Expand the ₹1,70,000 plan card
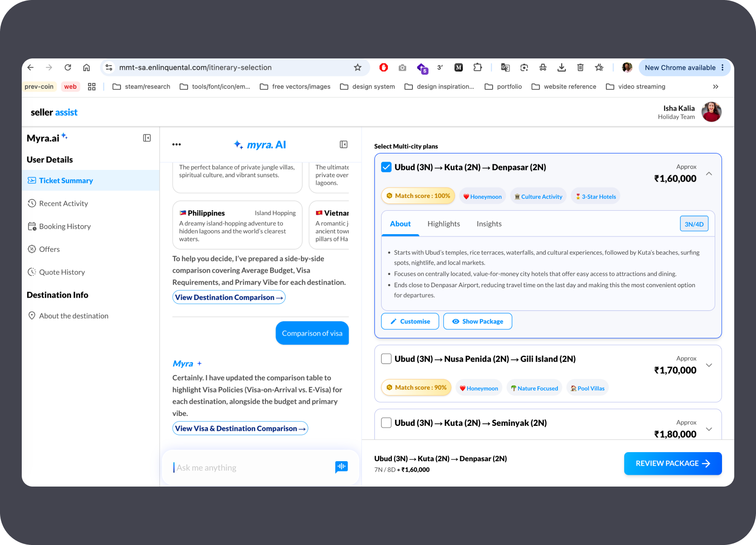This screenshot has height=545, width=756. tap(709, 365)
